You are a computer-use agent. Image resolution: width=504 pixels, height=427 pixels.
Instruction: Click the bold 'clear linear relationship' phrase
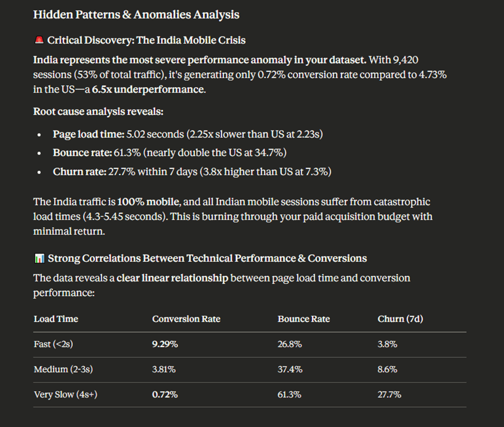[172, 278]
